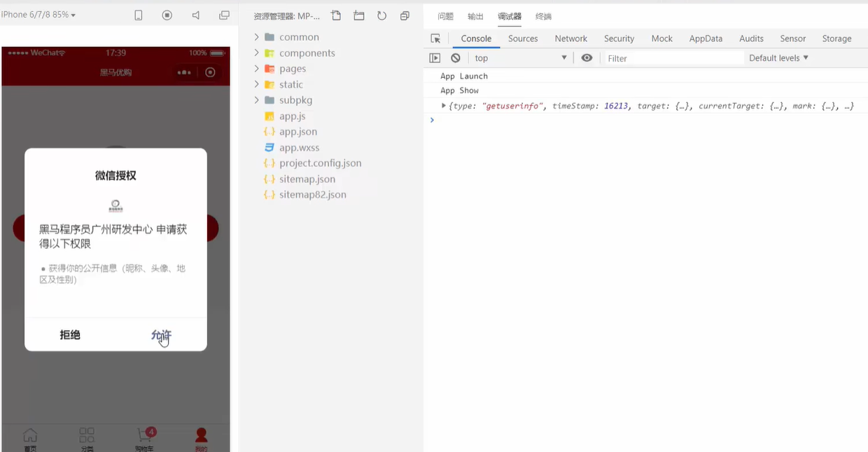The width and height of the screenshot is (868, 452).
Task: Toggle the live expression eye icon
Action: (x=587, y=58)
